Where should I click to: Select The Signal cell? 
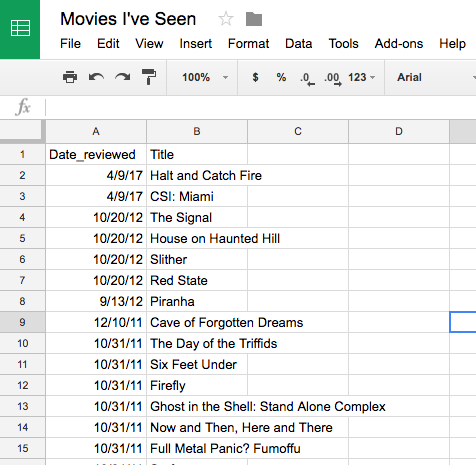coord(197,217)
